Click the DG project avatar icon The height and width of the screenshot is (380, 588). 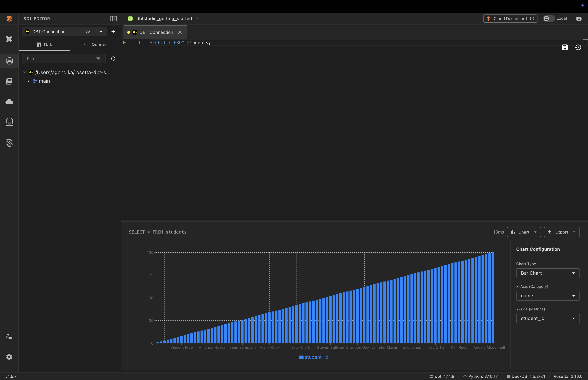[130, 19]
